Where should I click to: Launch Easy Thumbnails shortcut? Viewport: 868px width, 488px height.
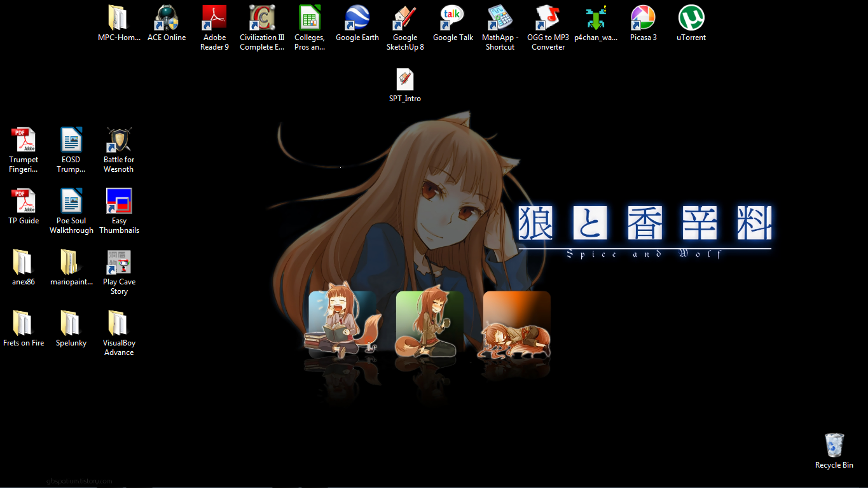tap(119, 201)
